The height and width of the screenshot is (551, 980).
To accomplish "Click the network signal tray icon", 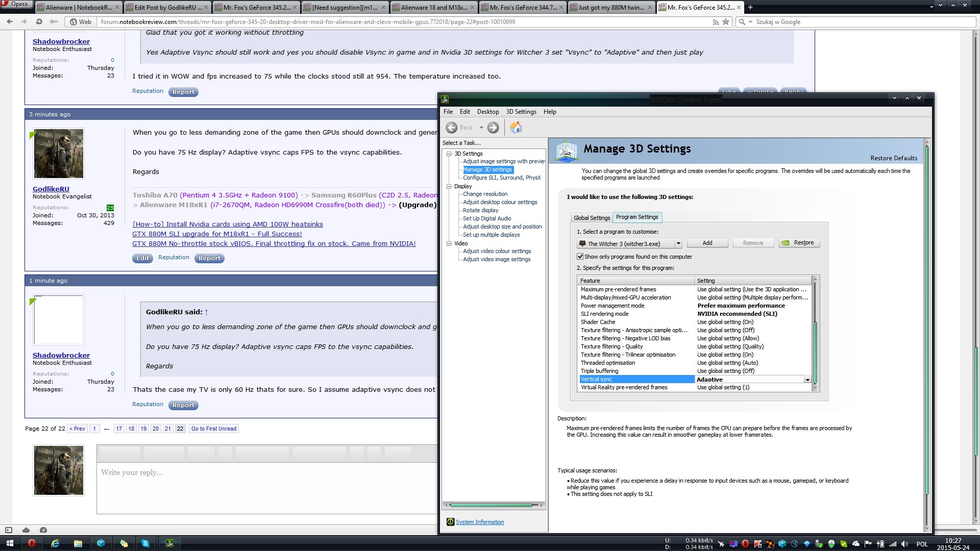I will pos(893,544).
